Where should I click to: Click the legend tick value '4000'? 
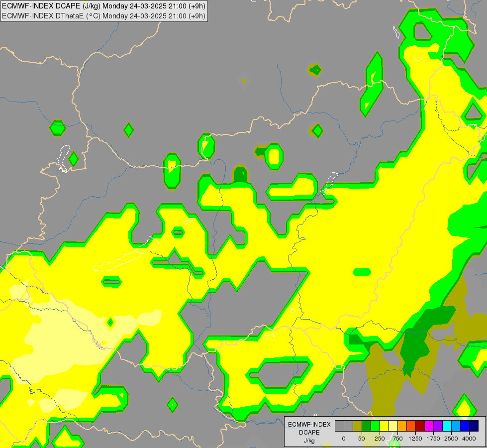pyautogui.click(x=469, y=439)
